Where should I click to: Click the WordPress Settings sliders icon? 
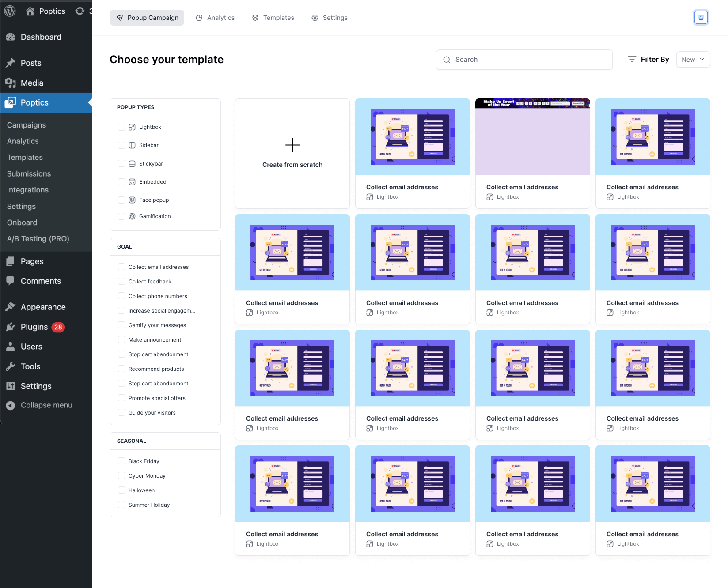[x=11, y=386]
